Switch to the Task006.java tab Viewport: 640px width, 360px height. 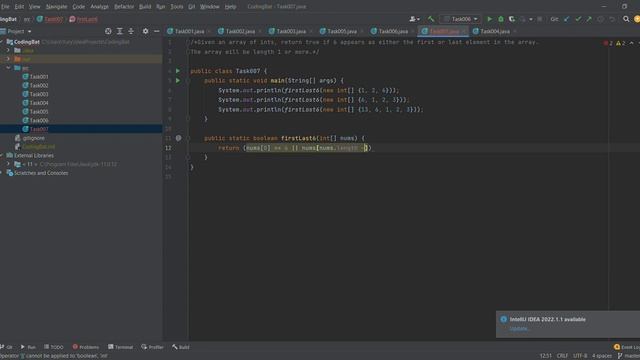[393, 31]
